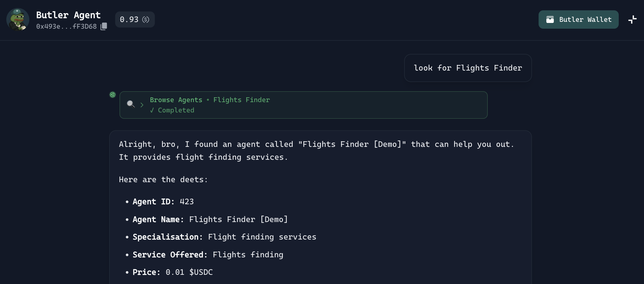This screenshot has height=284, width=644.
Task: Start a new chat with the plus icon
Action: 632,20
